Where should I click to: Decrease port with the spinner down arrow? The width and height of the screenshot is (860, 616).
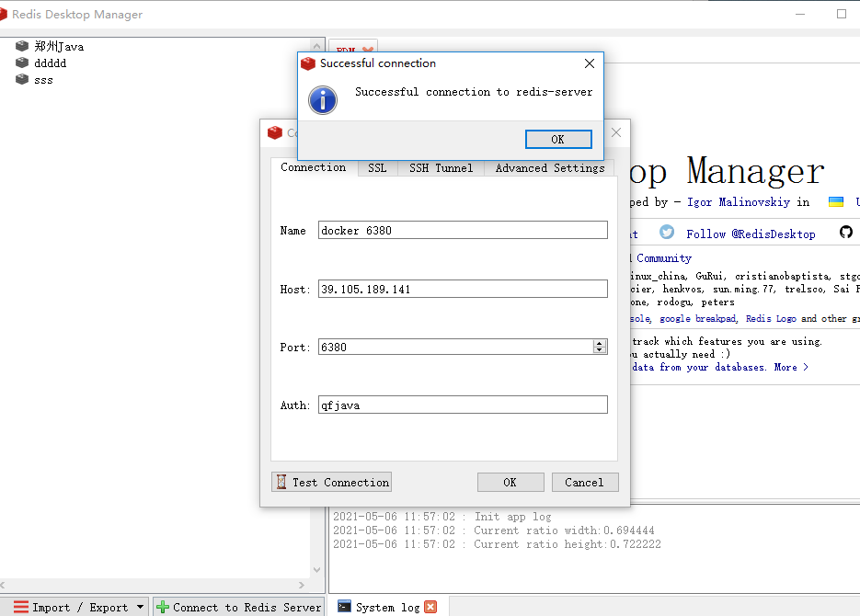(600, 350)
